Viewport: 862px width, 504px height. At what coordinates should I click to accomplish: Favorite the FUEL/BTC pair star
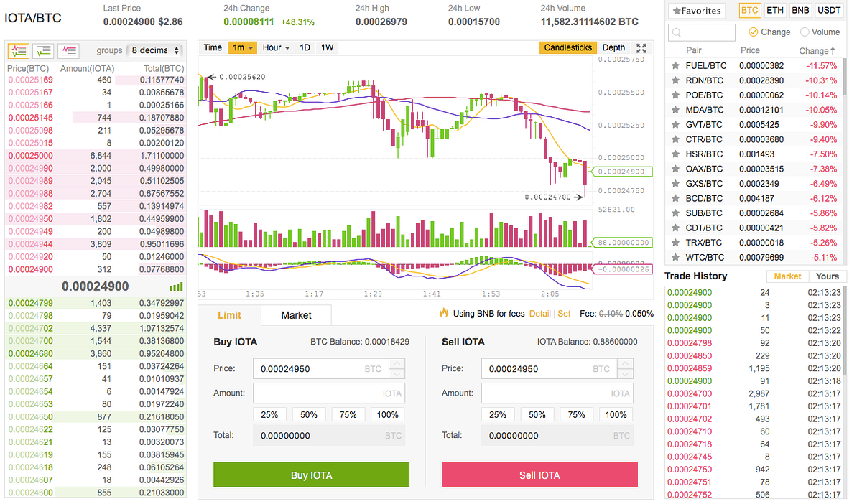coord(675,65)
